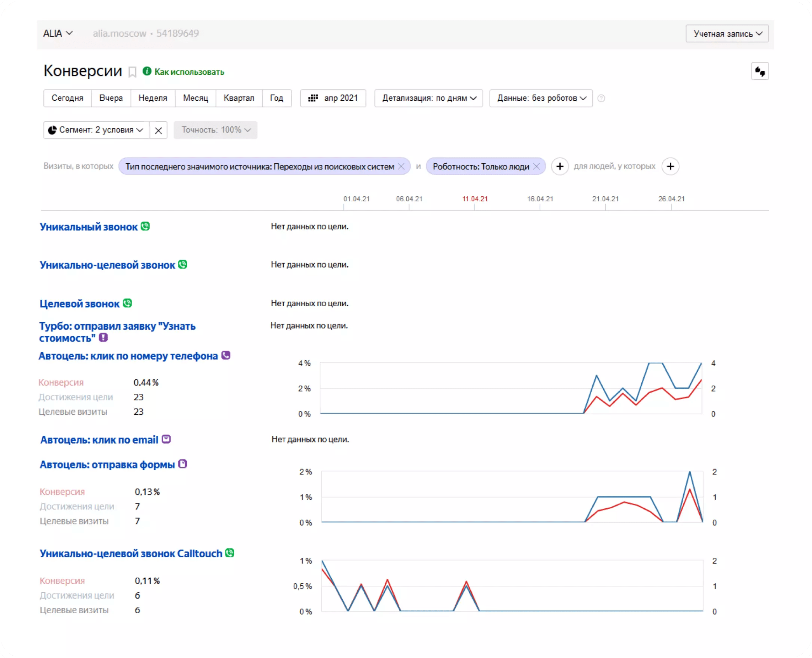Screen dimensions: 812x658
Task: Open the Как использовать link
Action: pos(189,72)
